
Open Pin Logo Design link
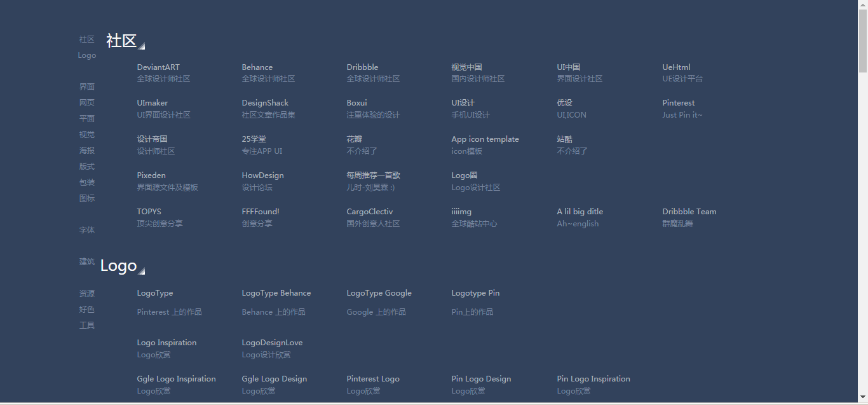pyautogui.click(x=481, y=379)
